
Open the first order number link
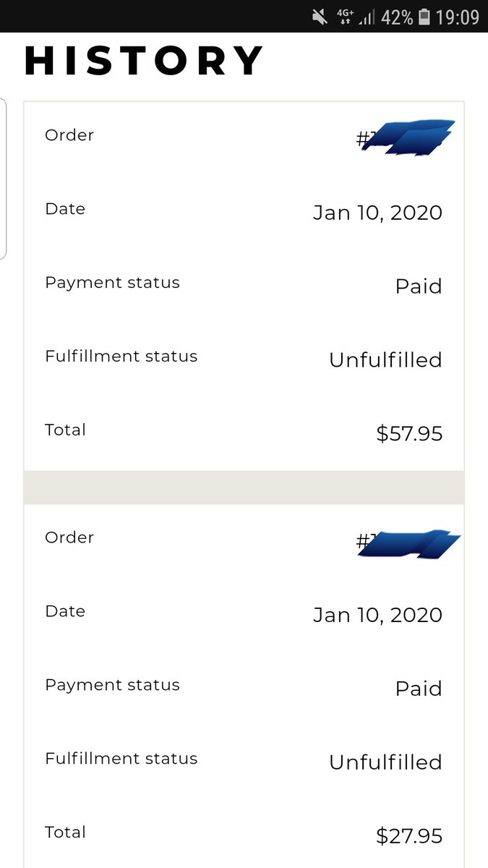click(406, 137)
